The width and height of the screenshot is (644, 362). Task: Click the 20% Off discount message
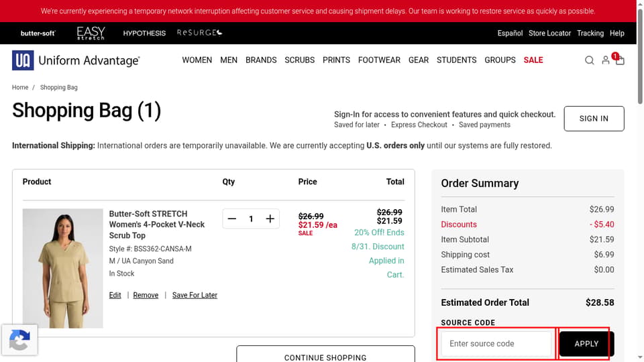coord(378,253)
